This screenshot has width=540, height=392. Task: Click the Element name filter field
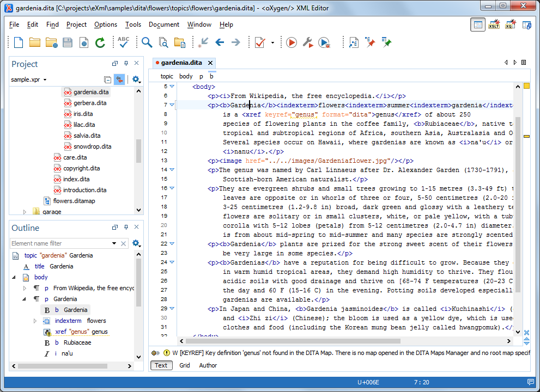tap(60, 243)
